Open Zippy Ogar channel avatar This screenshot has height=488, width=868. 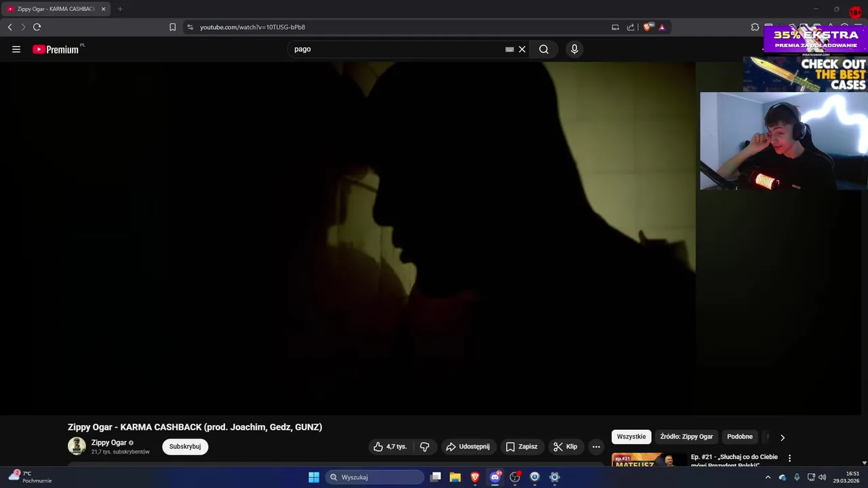77,446
